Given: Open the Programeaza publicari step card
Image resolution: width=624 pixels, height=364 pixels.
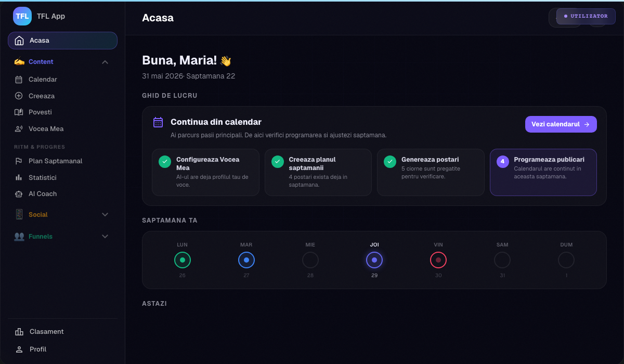Looking at the screenshot, I should [x=543, y=172].
